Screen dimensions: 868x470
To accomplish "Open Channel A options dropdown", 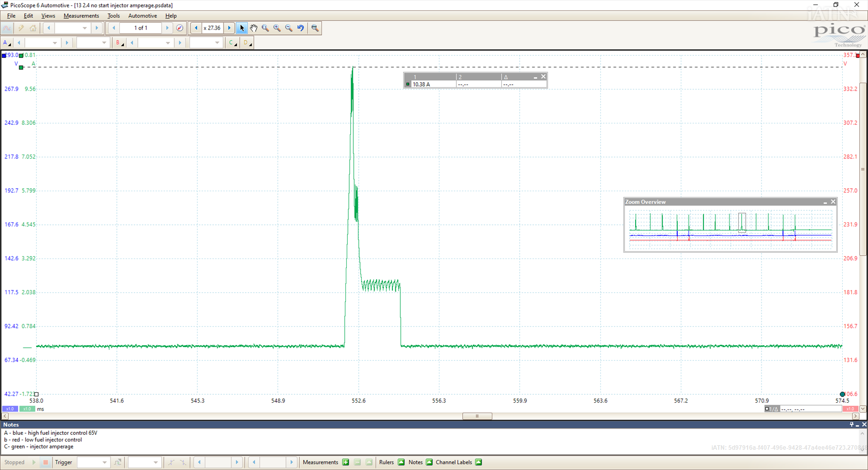I will coord(6,43).
